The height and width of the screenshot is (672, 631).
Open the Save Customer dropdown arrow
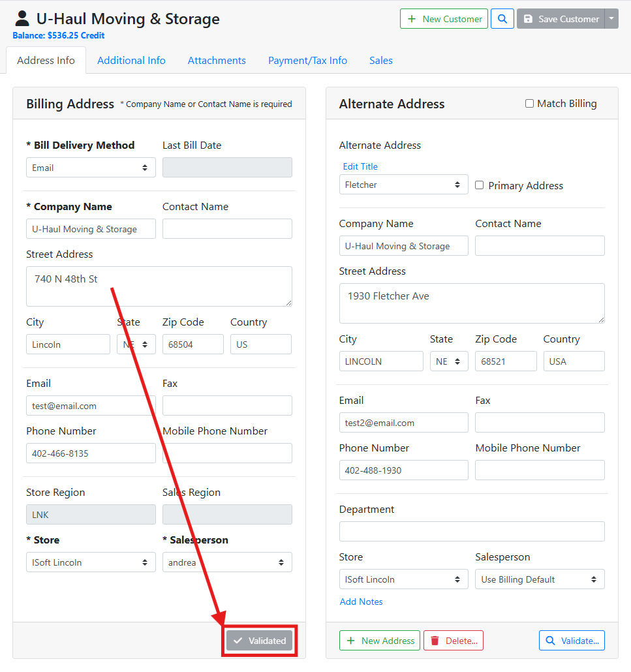click(x=611, y=19)
